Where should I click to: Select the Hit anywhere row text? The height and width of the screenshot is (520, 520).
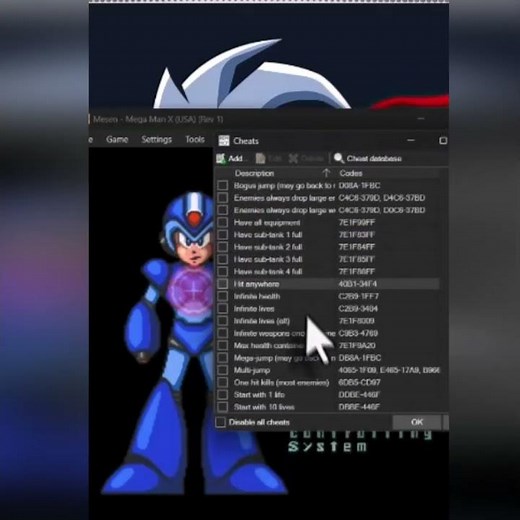coord(256,284)
